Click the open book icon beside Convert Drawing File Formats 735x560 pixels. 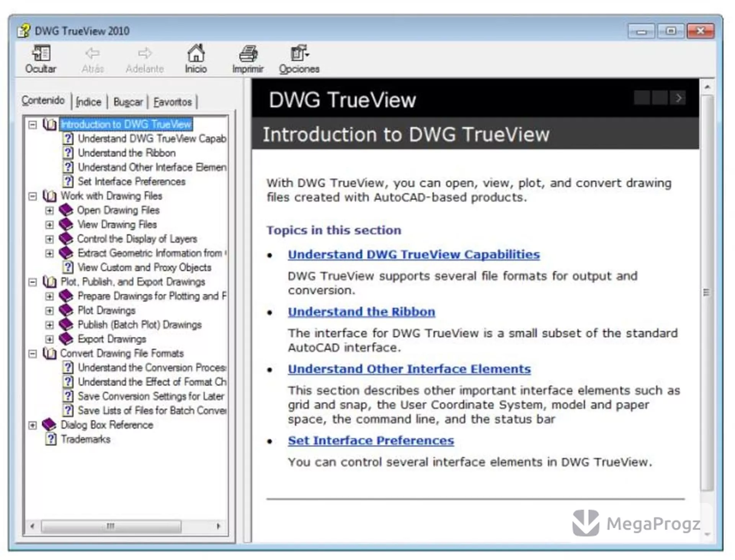(x=49, y=353)
